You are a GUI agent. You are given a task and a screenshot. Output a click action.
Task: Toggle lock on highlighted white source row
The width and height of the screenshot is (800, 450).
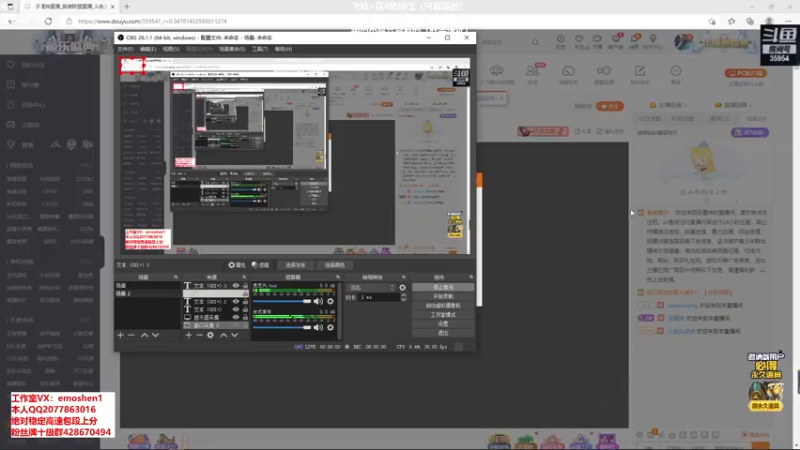pos(245,294)
